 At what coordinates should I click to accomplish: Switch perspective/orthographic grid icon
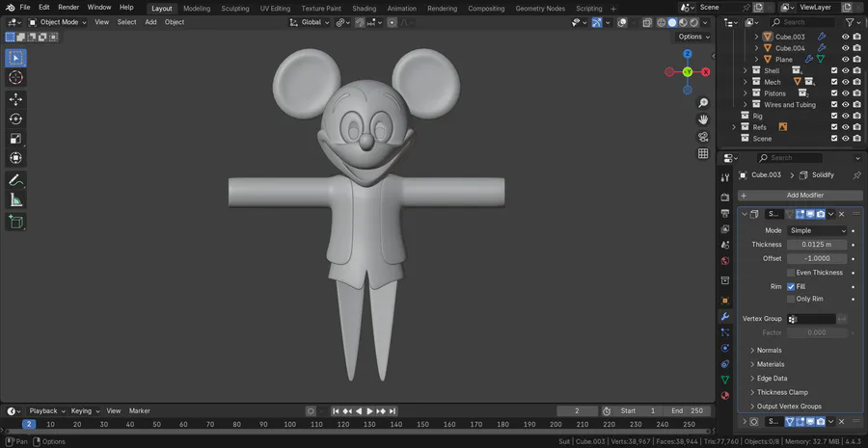(703, 153)
